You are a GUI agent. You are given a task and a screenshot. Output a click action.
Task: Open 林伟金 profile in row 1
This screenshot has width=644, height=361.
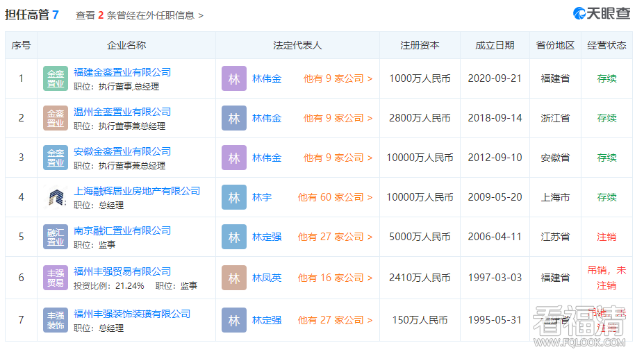[267, 78]
